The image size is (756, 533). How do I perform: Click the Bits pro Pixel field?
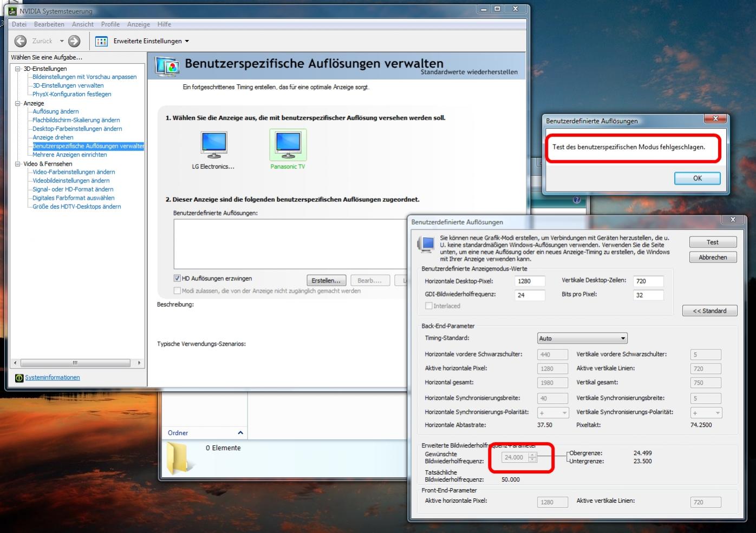(648, 295)
